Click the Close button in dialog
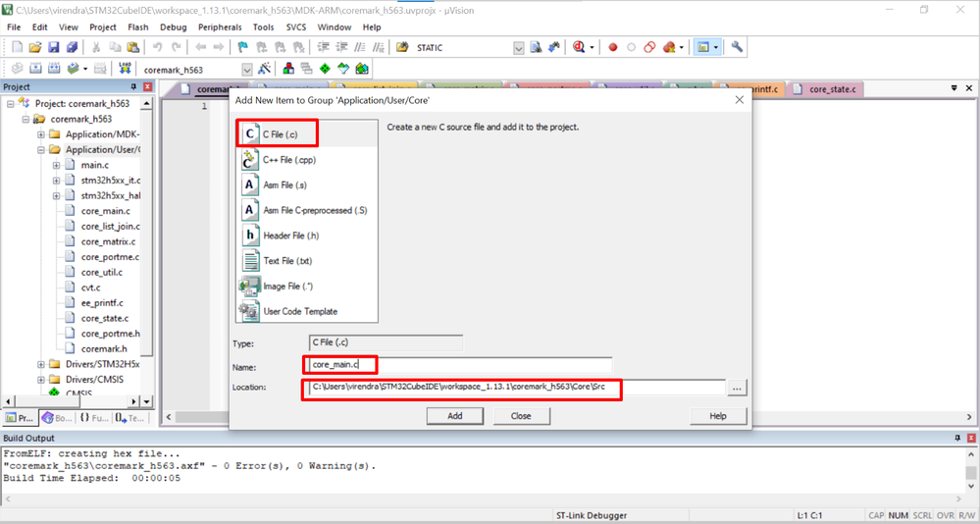The height and width of the screenshot is (524, 980). 521,416
